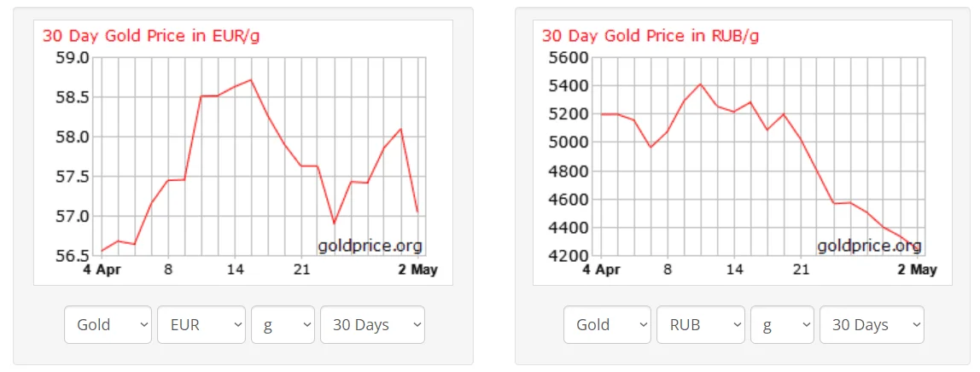Click the 5600 axis label on RUB chart
The image size is (980, 372).
[569, 58]
